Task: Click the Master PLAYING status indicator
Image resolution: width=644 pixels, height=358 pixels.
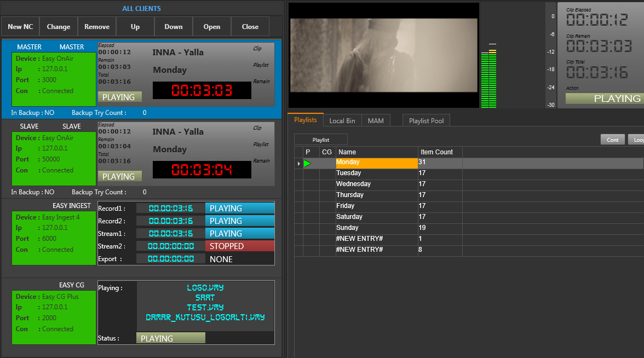Action: pyautogui.click(x=119, y=97)
